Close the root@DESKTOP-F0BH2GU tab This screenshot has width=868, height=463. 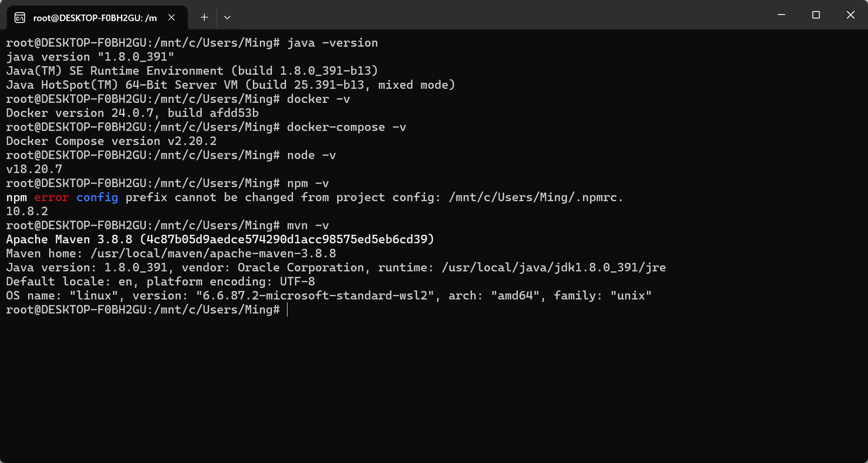click(x=172, y=18)
